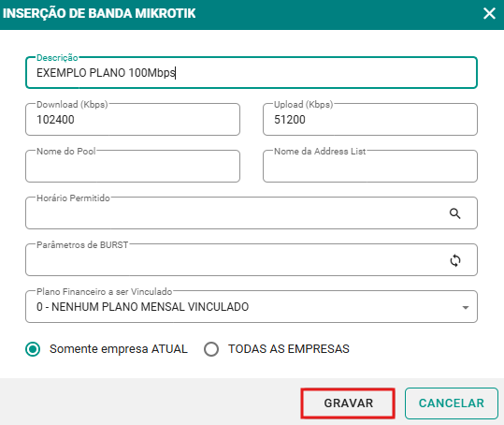The image size is (504, 425).
Task: Click the Upload (Kbps) field
Action: click(x=370, y=120)
